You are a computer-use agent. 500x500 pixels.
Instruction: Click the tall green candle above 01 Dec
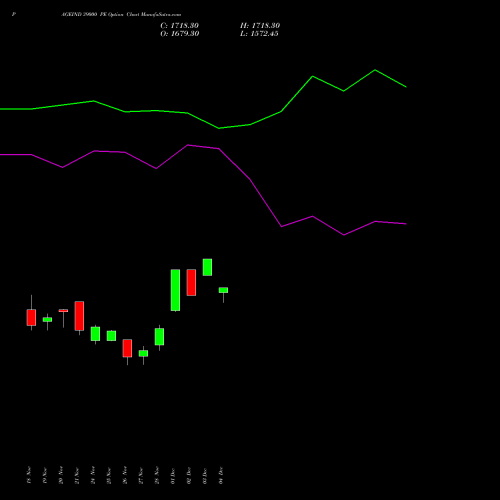(175, 290)
